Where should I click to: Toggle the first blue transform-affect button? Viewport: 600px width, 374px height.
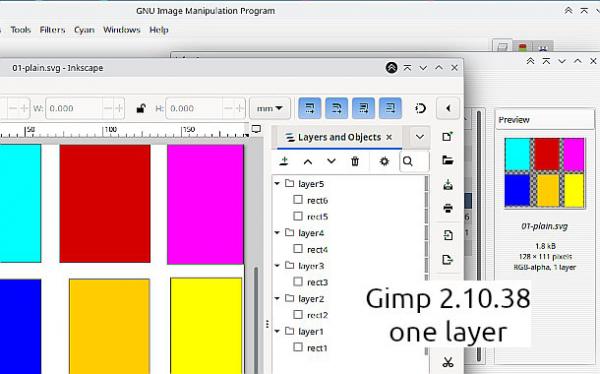310,108
